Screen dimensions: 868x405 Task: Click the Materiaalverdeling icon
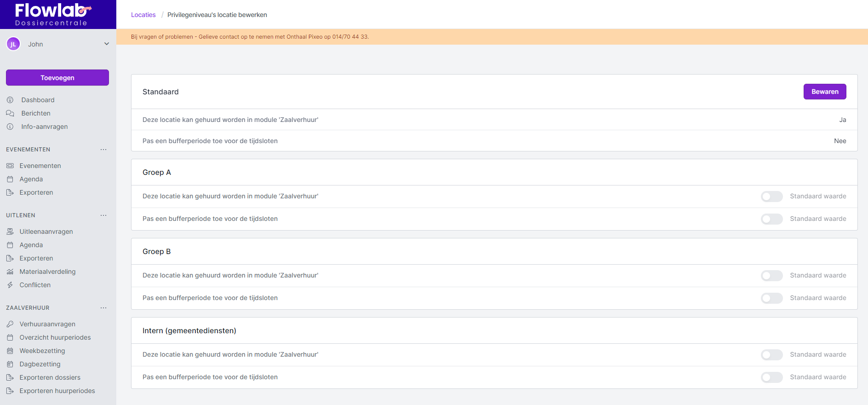[10, 272]
